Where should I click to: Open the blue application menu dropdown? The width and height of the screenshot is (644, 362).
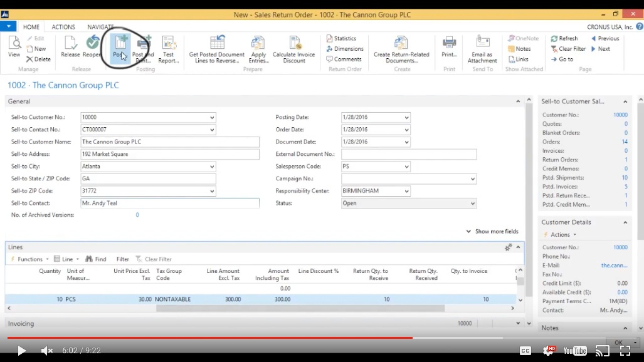[8, 26]
